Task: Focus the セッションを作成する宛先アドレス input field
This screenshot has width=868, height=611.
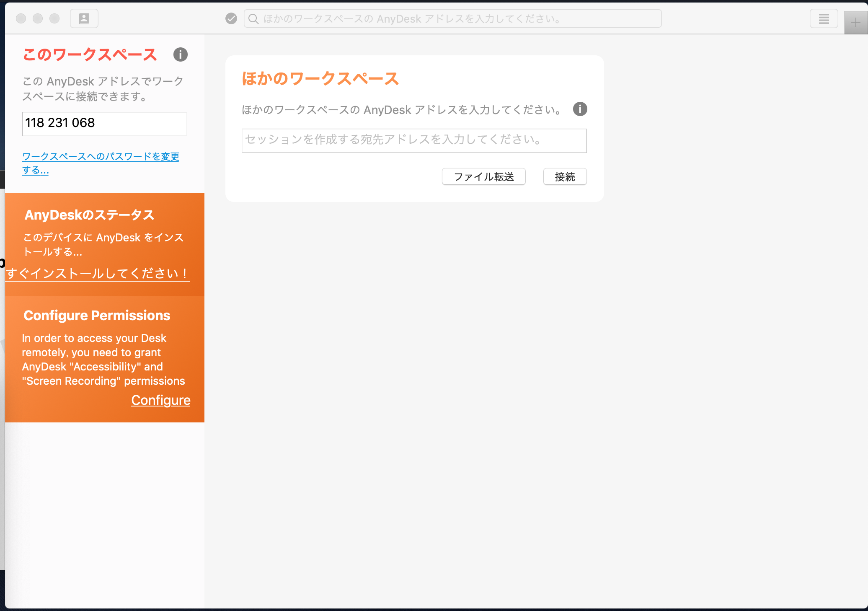Action: pos(414,140)
